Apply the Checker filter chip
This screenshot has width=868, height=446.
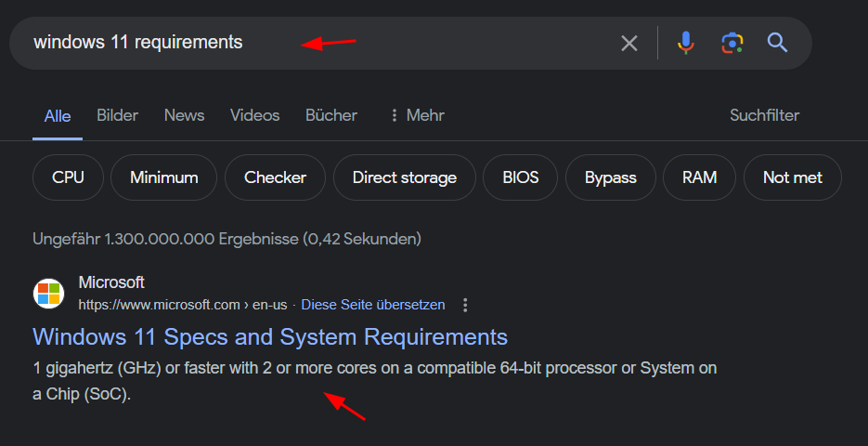[275, 177]
